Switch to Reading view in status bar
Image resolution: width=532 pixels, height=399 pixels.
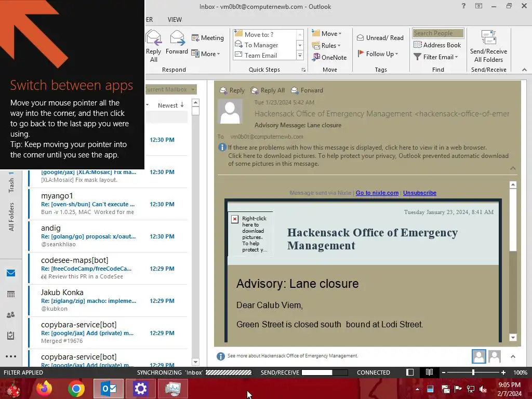[x=429, y=372]
